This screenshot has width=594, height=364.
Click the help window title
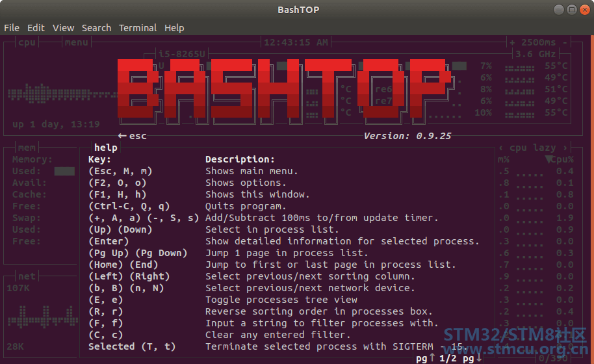pos(106,148)
